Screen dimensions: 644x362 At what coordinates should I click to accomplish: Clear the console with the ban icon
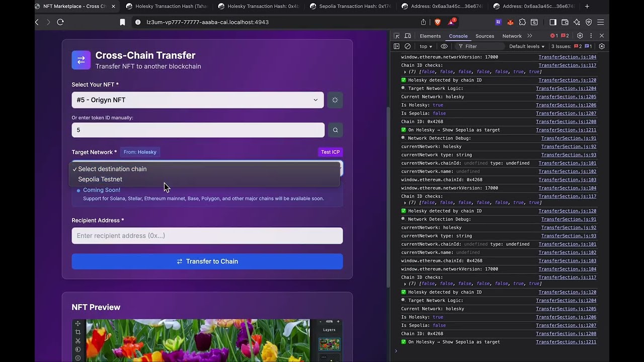[x=408, y=46]
